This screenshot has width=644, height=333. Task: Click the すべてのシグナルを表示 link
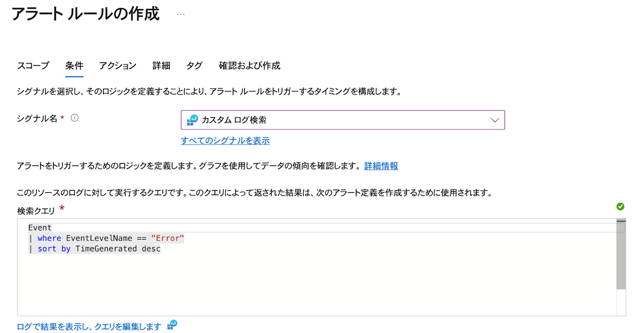(225, 141)
